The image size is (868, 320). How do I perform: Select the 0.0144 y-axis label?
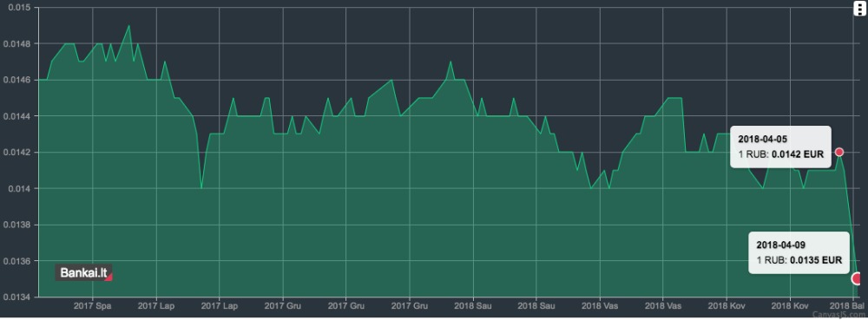(16, 116)
